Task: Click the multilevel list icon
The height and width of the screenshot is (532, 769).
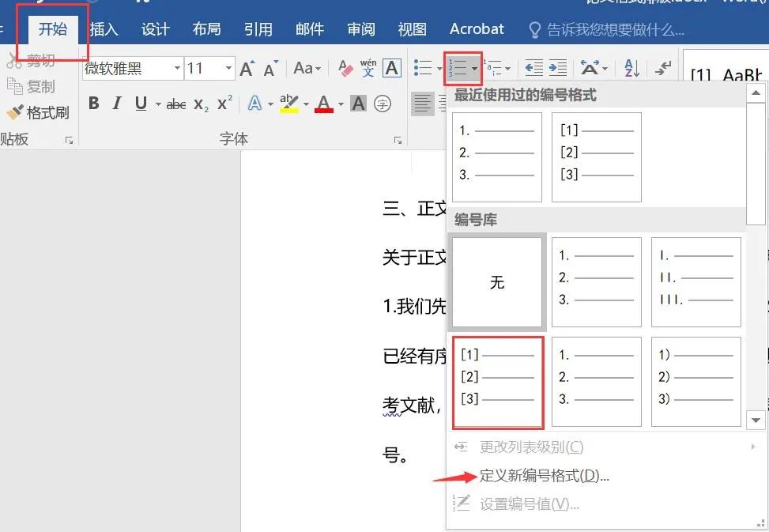Action: pyautogui.click(x=493, y=68)
